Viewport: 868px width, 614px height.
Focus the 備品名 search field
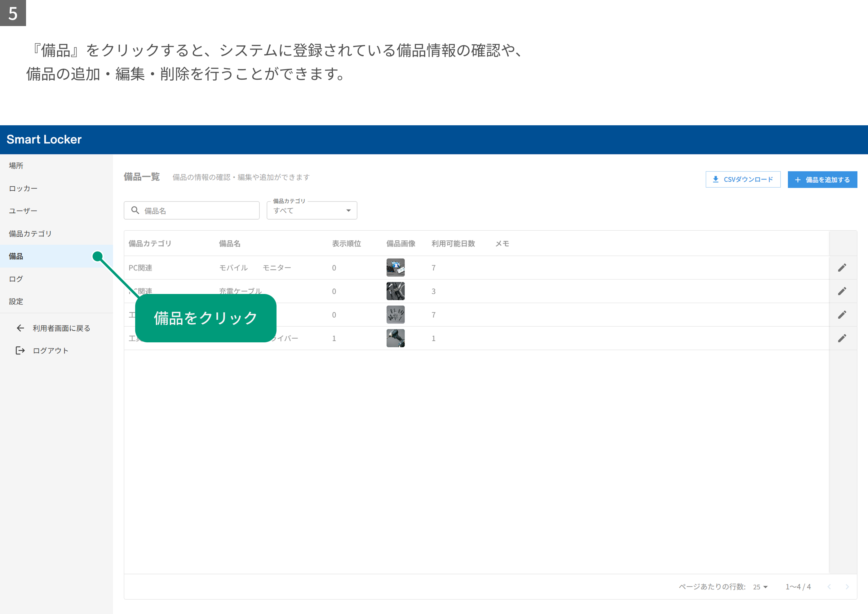(192, 210)
